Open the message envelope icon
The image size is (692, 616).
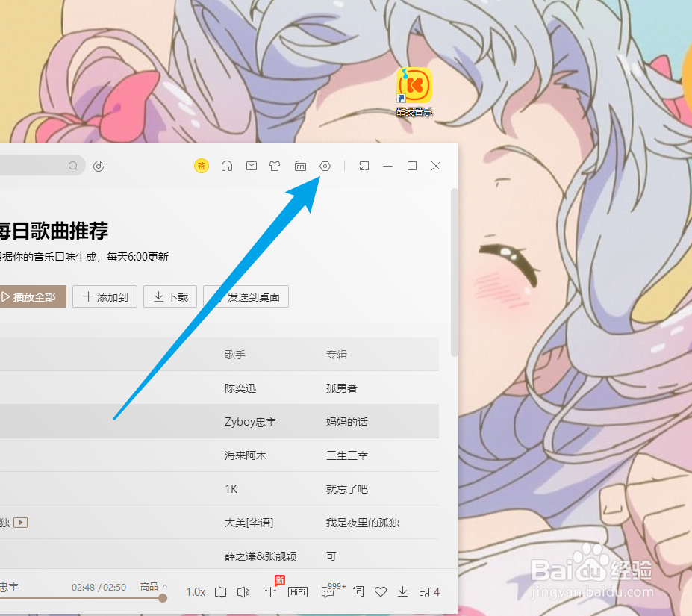[x=252, y=166]
